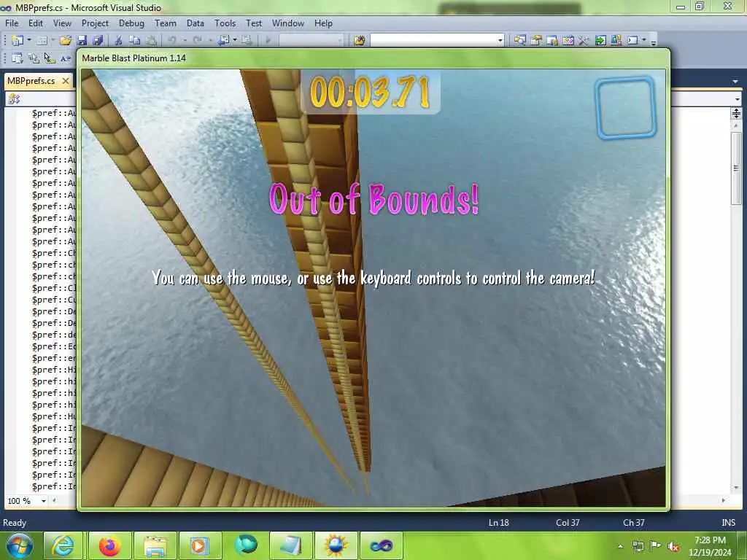This screenshot has height=560, width=747.
Task: Open the Project menu
Action: coord(95,23)
